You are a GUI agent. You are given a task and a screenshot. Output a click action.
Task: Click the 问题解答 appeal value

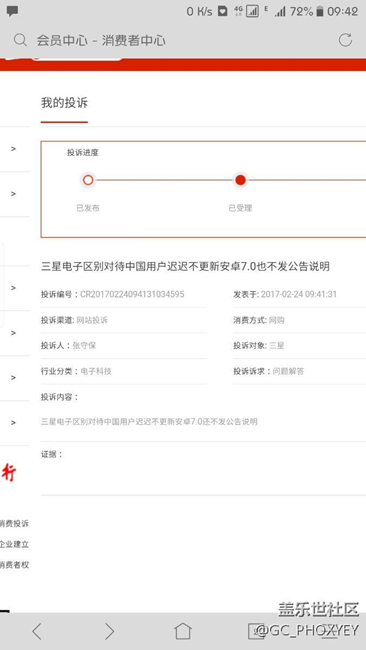tap(288, 371)
